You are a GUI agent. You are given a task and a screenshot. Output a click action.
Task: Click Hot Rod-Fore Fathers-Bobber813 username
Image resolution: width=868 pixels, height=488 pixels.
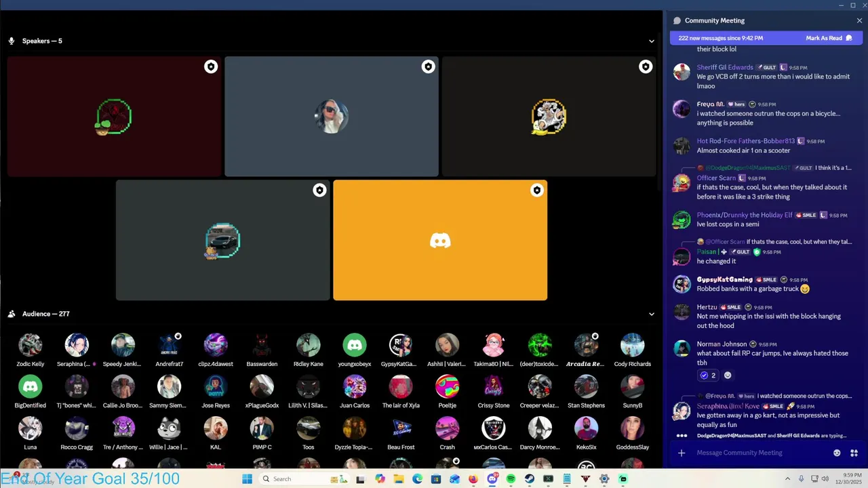[745, 141]
